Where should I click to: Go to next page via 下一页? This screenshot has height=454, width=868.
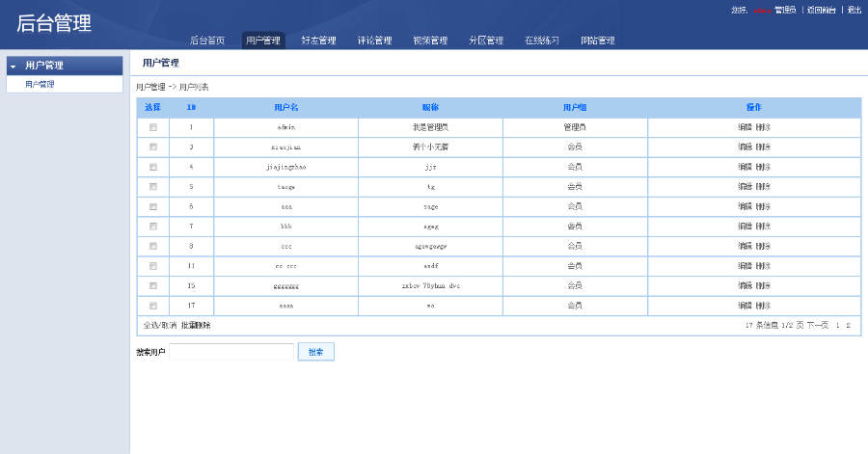818,325
